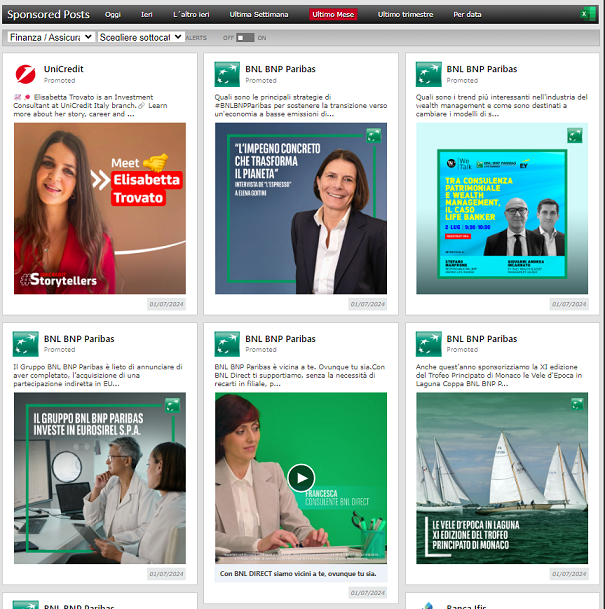This screenshot has width=605, height=609.
Task: Open the UniCredit logo in the first post
Action: pos(26,74)
